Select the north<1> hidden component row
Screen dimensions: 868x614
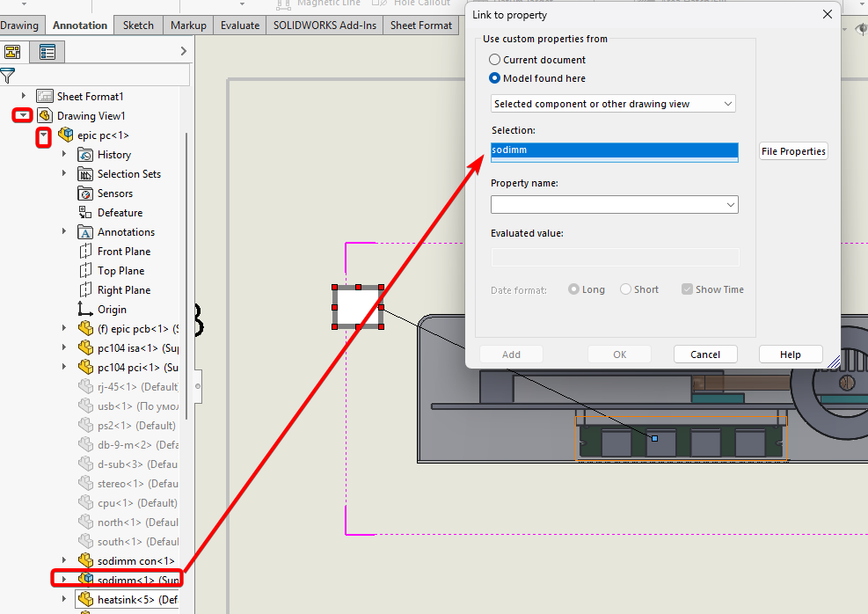coord(128,523)
